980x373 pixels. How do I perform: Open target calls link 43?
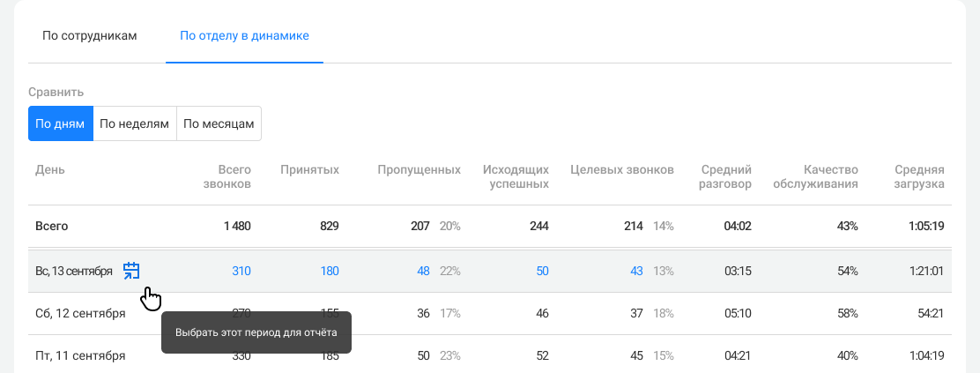point(635,271)
